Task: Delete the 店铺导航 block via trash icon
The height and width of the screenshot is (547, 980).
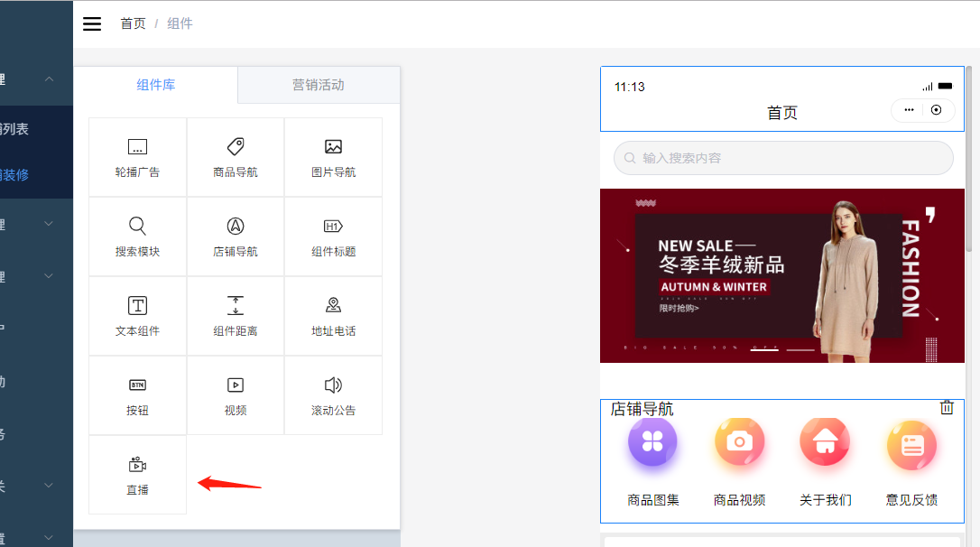Action: coord(947,408)
